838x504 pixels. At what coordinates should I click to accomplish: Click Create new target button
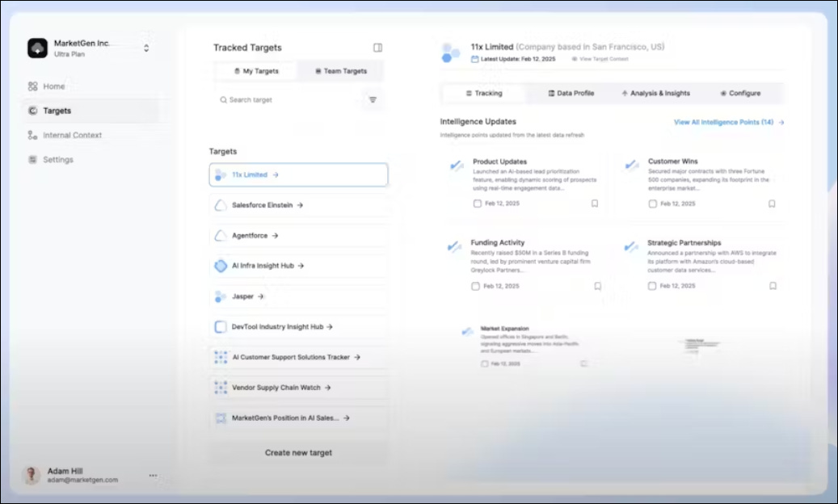(x=298, y=453)
